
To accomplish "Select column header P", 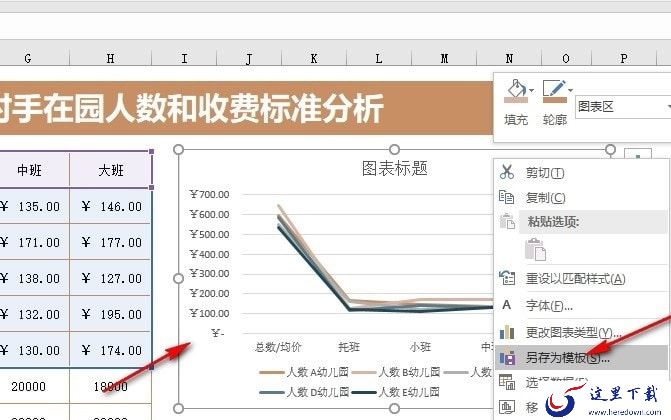I will click(623, 58).
